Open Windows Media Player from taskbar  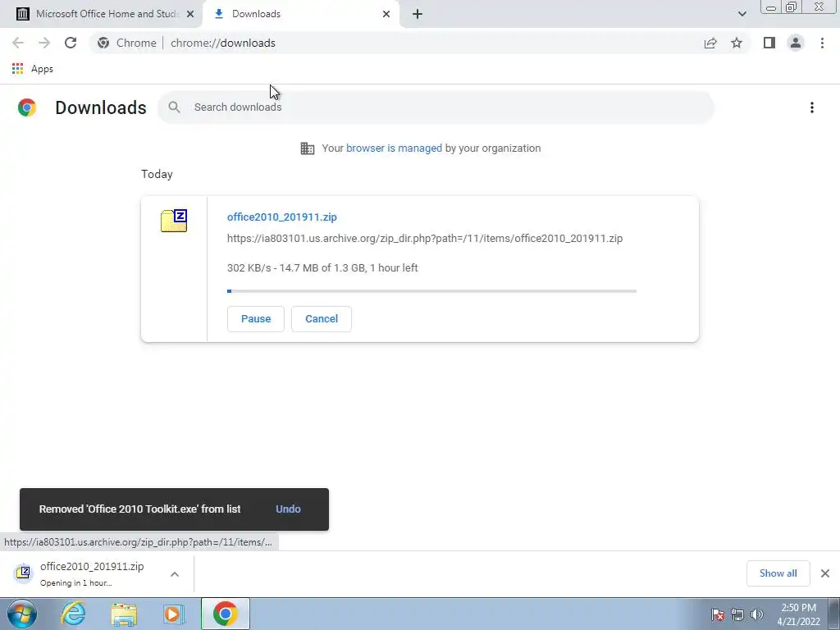click(174, 614)
